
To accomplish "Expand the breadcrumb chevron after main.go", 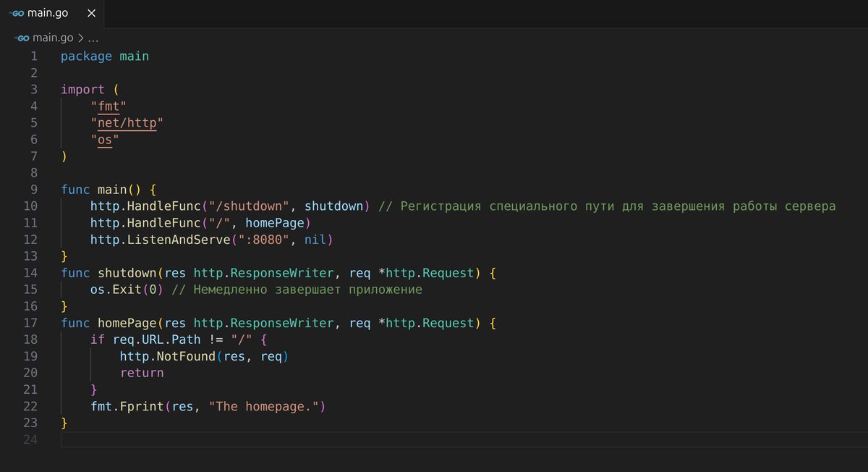I will point(80,38).
